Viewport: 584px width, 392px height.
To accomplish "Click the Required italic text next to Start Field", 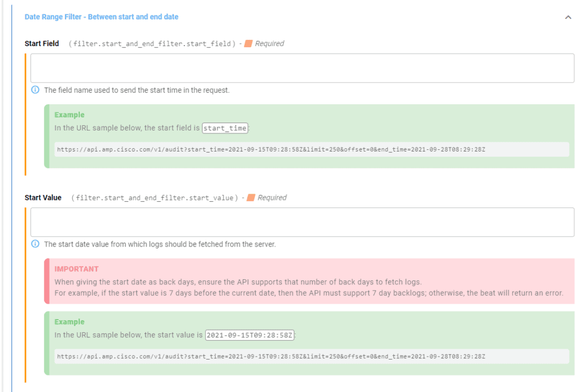I will (x=269, y=43).
